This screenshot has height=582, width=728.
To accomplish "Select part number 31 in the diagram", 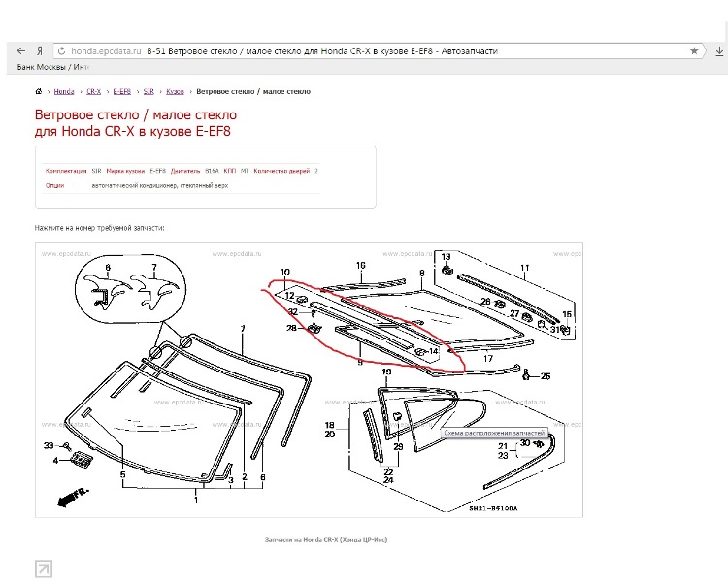I will [x=555, y=329].
